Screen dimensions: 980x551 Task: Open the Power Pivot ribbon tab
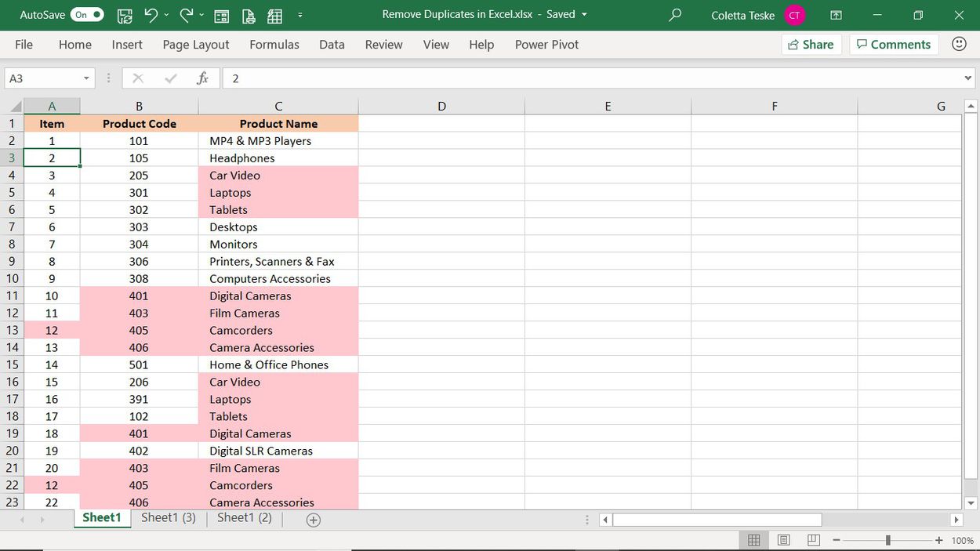point(546,45)
